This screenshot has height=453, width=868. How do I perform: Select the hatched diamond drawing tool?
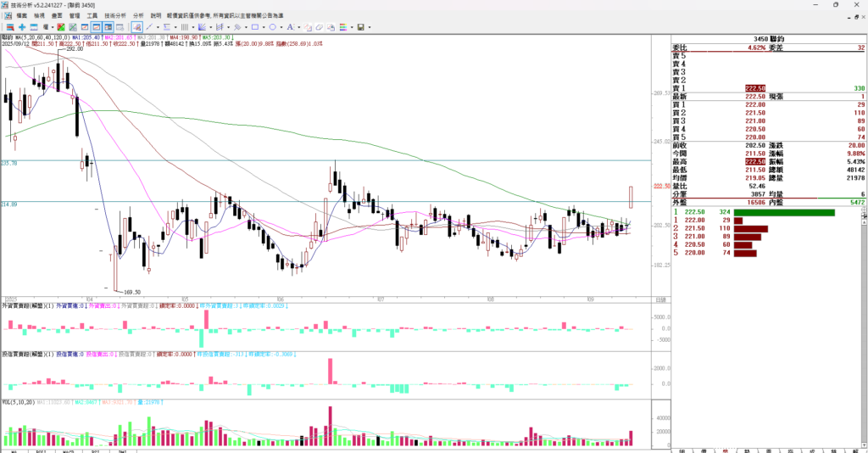click(x=237, y=26)
